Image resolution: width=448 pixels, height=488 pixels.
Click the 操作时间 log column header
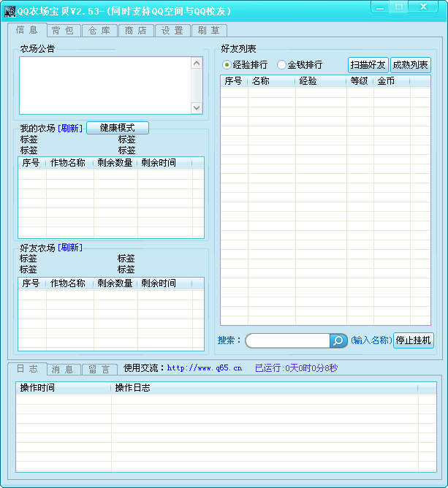pos(64,388)
